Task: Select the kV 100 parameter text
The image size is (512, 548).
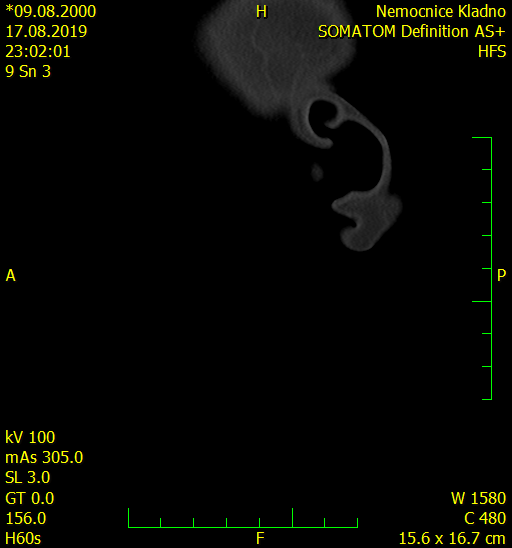Action: (30, 437)
